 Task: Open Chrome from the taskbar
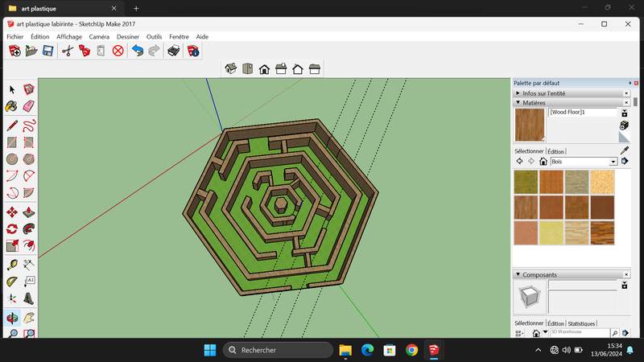(x=411, y=350)
